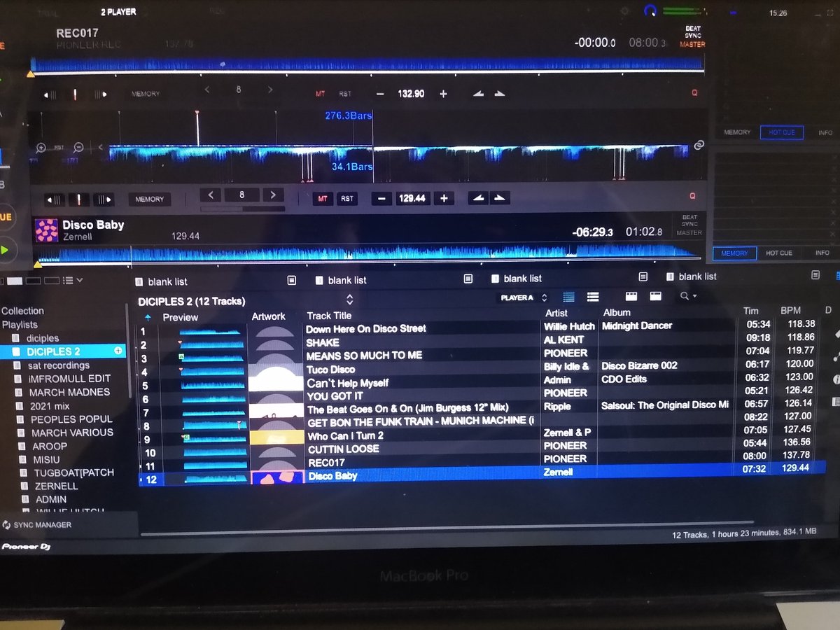Raise tempo with plus beside 132.90
The height and width of the screenshot is (630, 840).
click(443, 93)
